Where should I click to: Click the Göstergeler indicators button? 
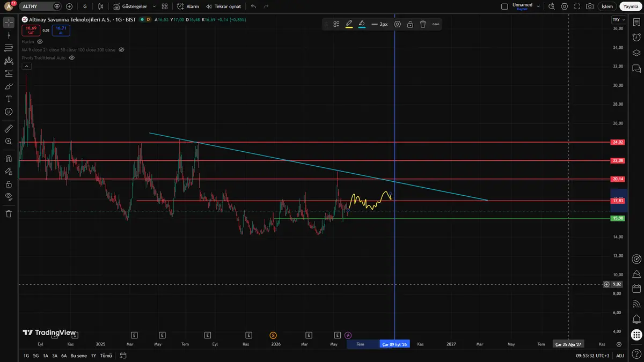[130, 6]
